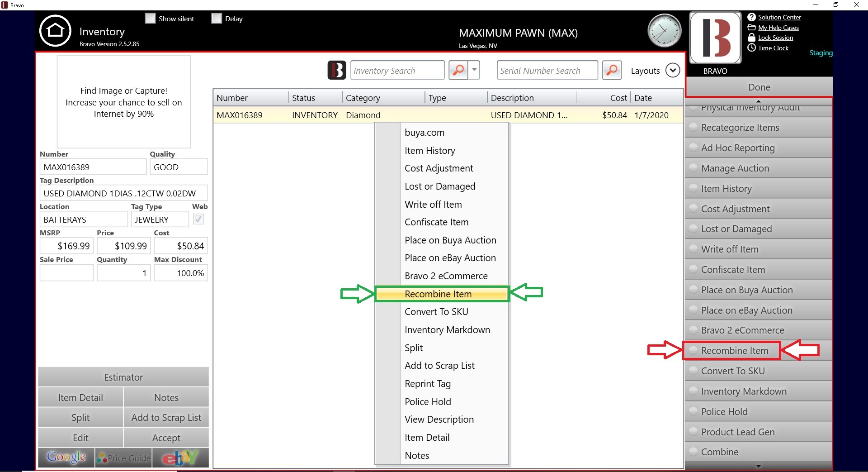Click into the Inventory Search field
Image resolution: width=868 pixels, height=472 pixels.
(x=397, y=70)
